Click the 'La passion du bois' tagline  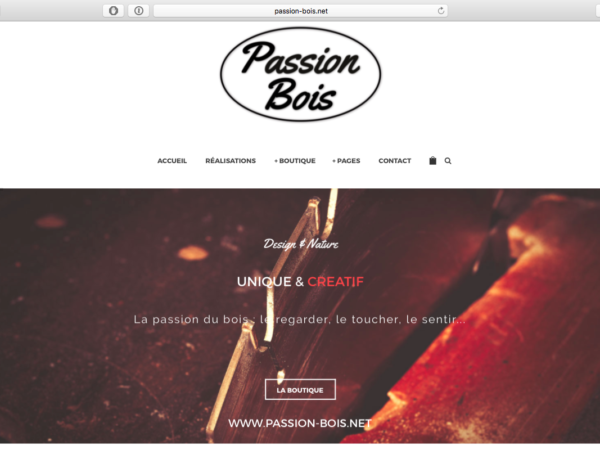[300, 320]
